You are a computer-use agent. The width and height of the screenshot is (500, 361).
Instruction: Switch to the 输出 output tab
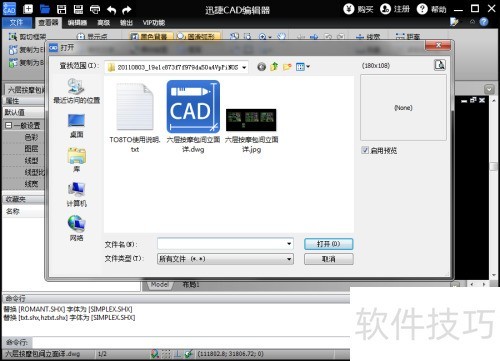coord(126,23)
